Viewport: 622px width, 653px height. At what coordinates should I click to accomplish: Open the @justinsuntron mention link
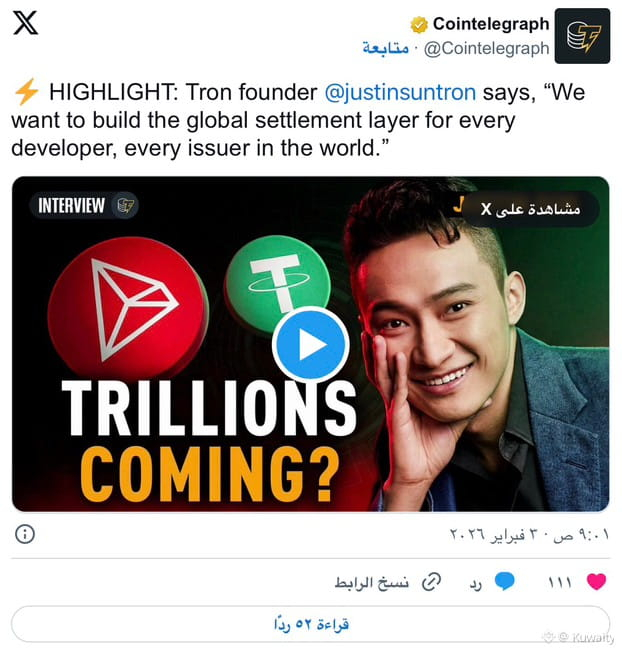click(x=400, y=92)
